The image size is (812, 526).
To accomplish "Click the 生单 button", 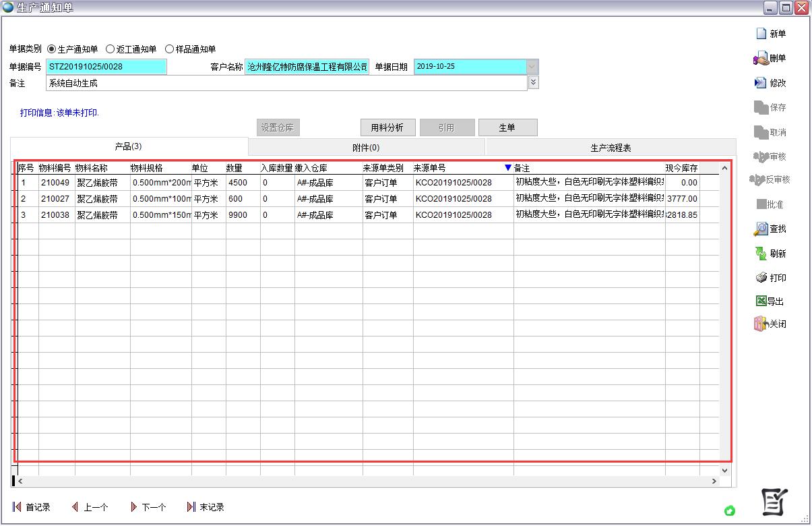I will pyautogui.click(x=507, y=127).
